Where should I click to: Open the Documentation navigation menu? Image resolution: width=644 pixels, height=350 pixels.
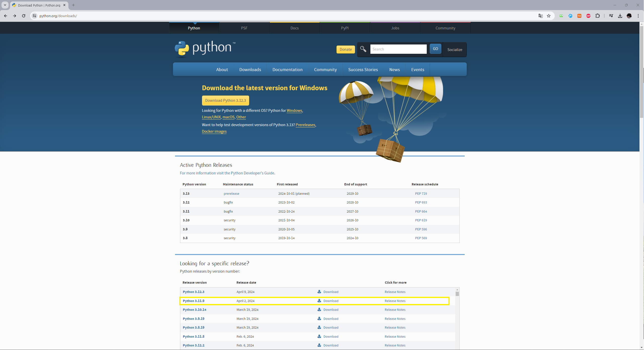click(287, 70)
